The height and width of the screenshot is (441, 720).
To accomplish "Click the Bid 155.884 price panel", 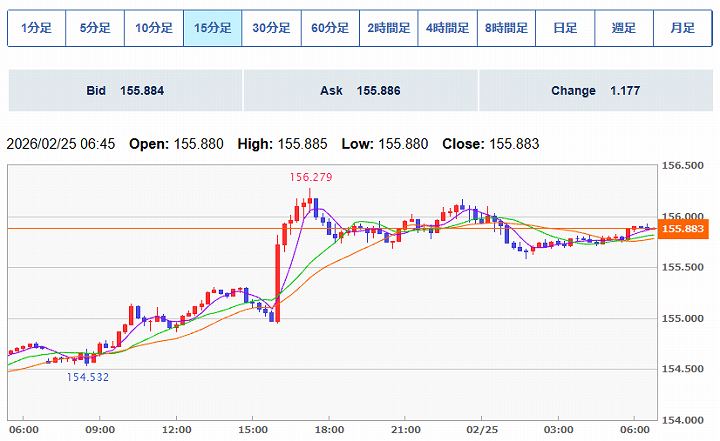I will pos(125,91).
